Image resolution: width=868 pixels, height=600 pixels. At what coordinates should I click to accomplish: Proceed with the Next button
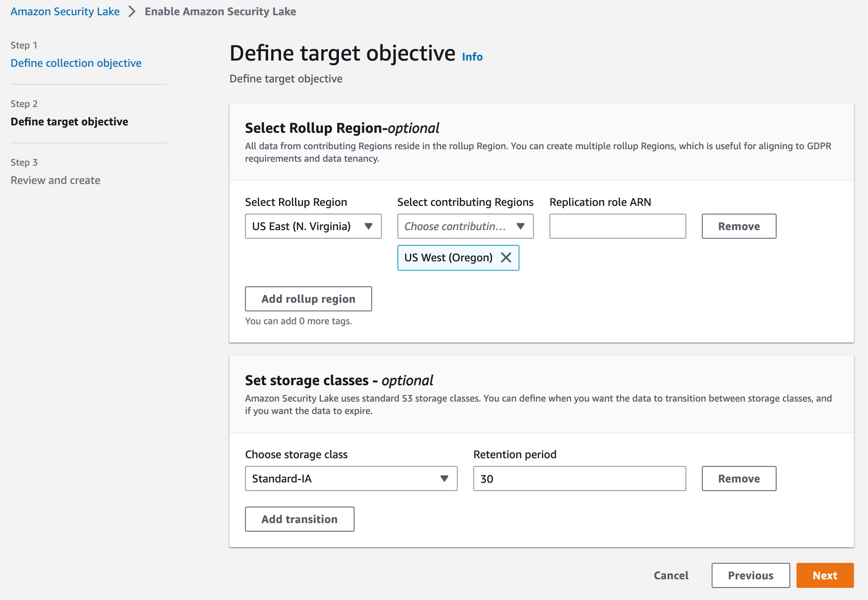click(x=825, y=575)
